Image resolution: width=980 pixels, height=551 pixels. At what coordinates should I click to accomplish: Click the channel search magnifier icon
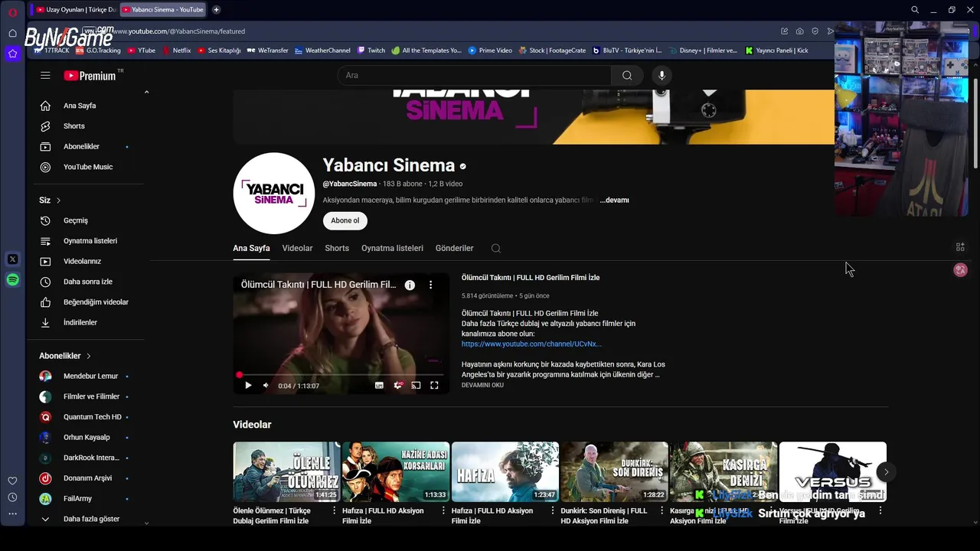coord(495,248)
